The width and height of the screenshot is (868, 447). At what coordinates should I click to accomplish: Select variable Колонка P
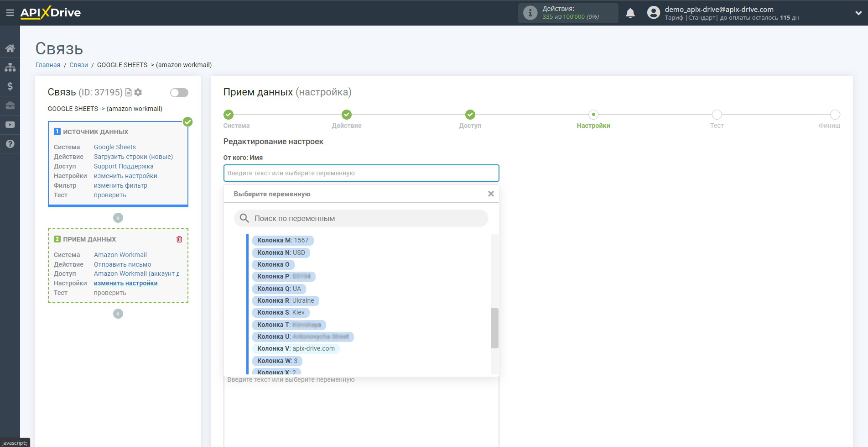(284, 276)
